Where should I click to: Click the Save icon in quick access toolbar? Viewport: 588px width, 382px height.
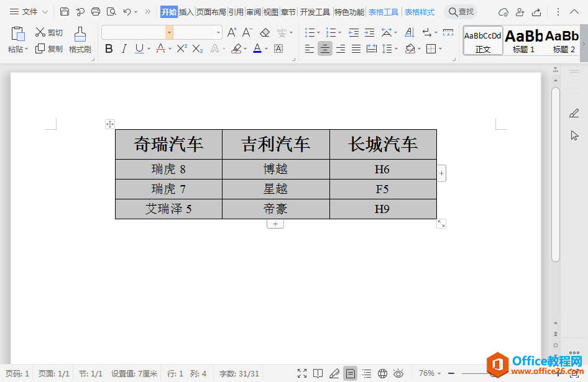point(65,12)
